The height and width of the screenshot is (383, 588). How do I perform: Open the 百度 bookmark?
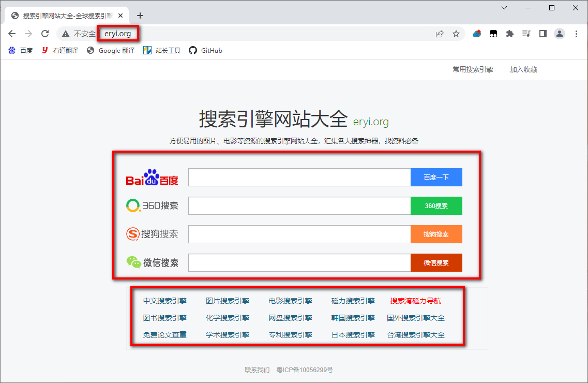(x=21, y=51)
